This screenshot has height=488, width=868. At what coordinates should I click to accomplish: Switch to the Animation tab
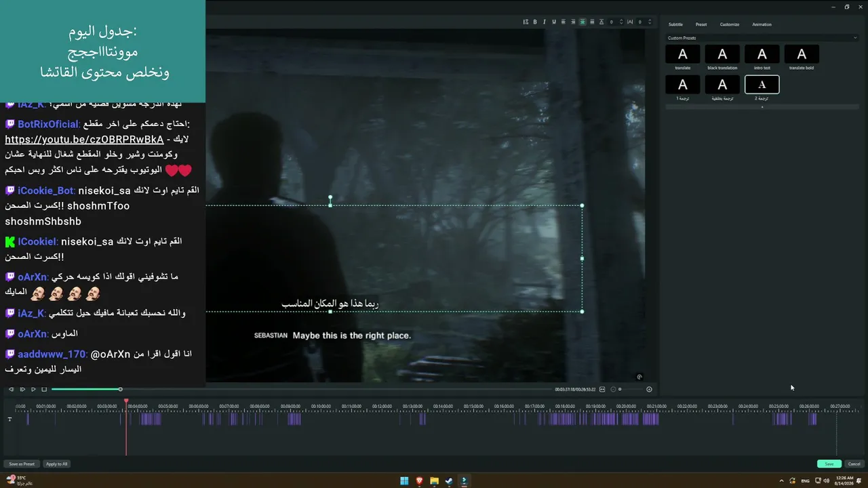coord(762,24)
